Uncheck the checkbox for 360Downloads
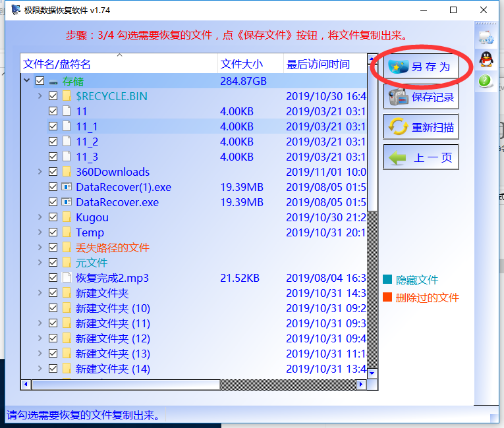Image resolution: width=504 pixels, height=428 pixels. pos(53,172)
